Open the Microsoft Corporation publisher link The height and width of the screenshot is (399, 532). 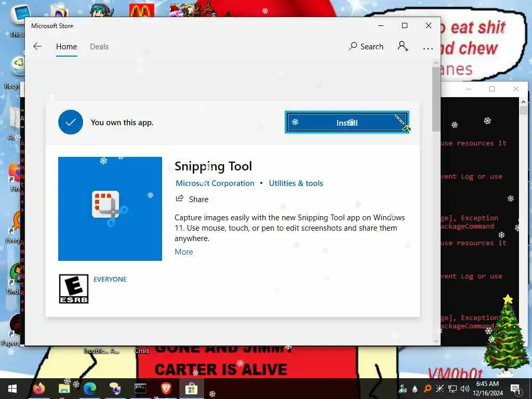pyautogui.click(x=215, y=183)
